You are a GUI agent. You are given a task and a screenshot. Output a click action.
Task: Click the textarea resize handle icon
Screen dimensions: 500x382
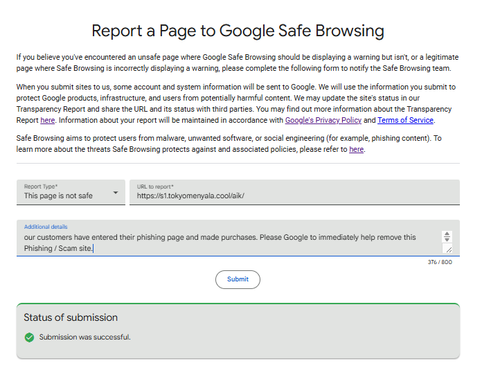449,249
